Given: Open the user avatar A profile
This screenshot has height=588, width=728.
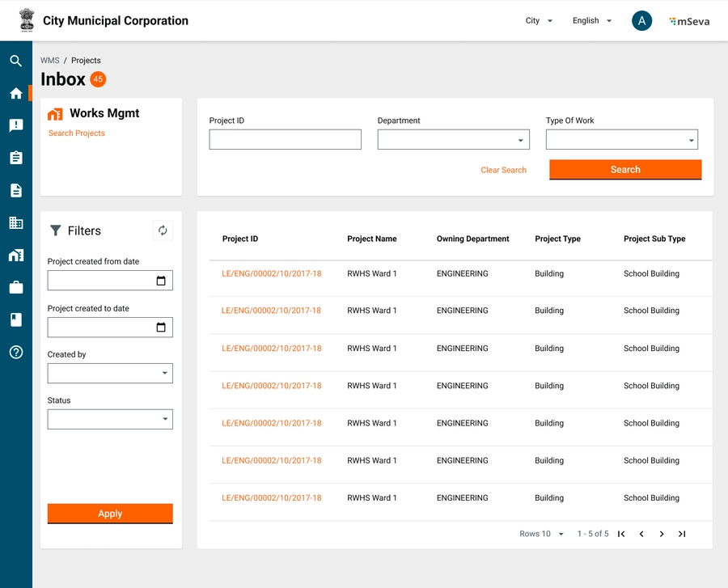Looking at the screenshot, I should click(x=641, y=21).
